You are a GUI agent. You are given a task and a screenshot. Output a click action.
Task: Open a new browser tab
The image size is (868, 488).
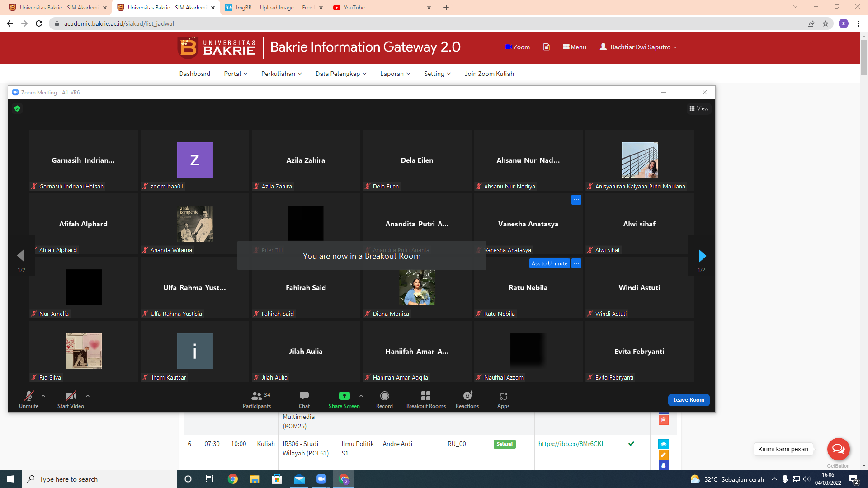[446, 8]
